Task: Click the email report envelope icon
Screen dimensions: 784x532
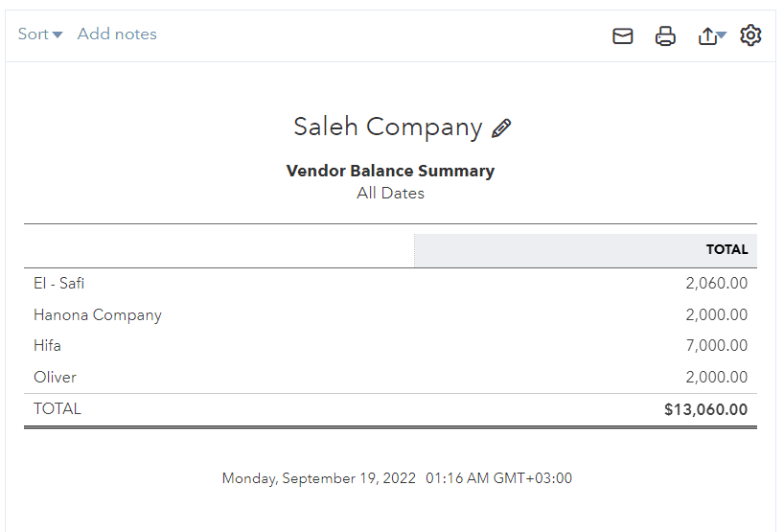Action: tap(622, 36)
